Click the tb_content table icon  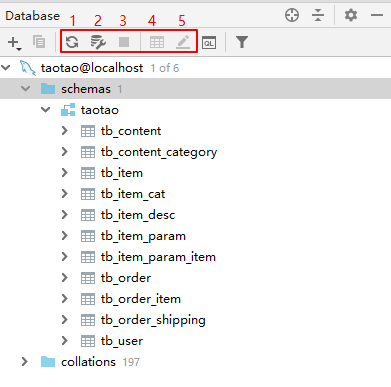point(88,131)
